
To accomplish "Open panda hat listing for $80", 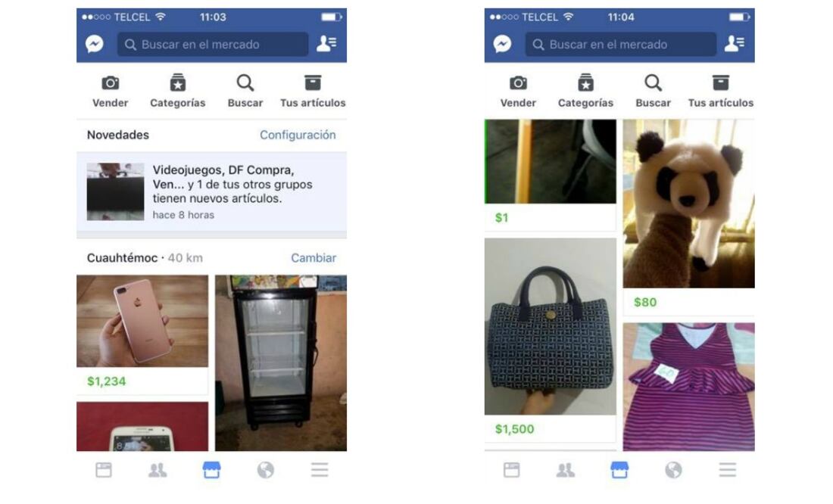I will (x=688, y=216).
